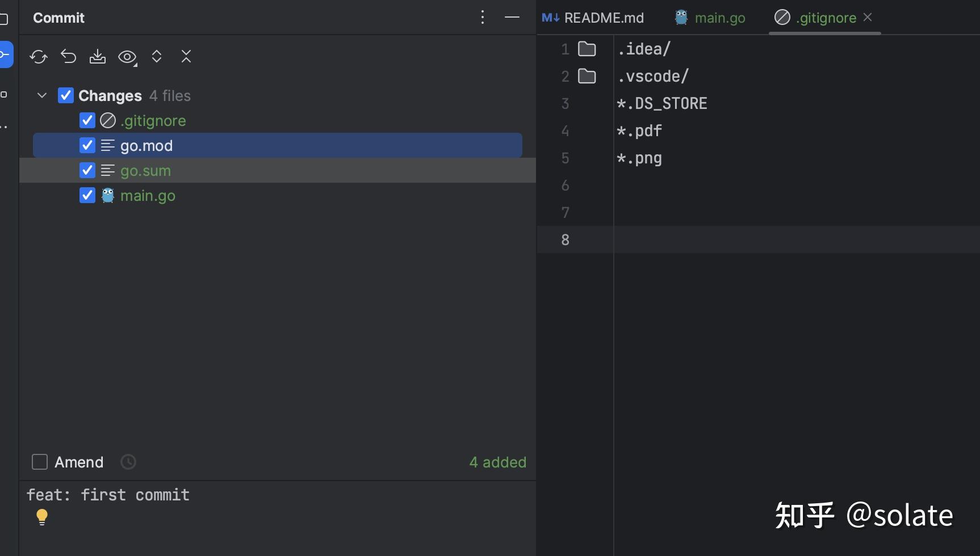Click the Shelve silently icon
The image size is (980, 556).
point(98,57)
